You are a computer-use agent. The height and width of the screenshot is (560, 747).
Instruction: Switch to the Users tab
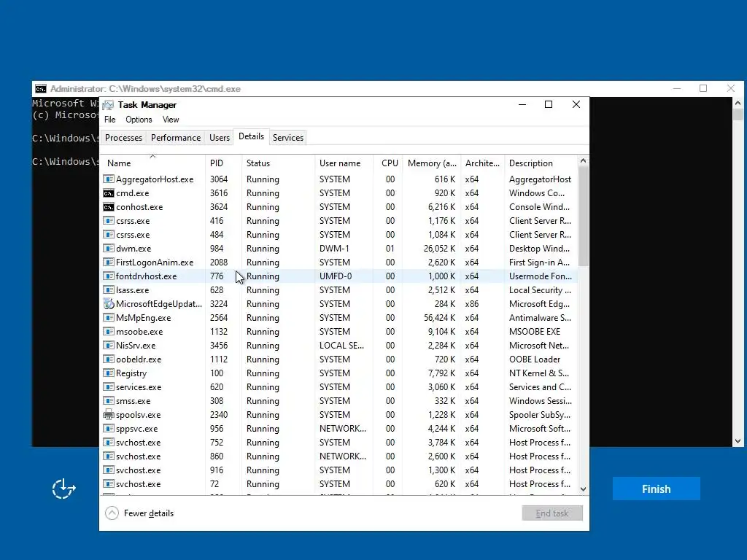pyautogui.click(x=220, y=138)
